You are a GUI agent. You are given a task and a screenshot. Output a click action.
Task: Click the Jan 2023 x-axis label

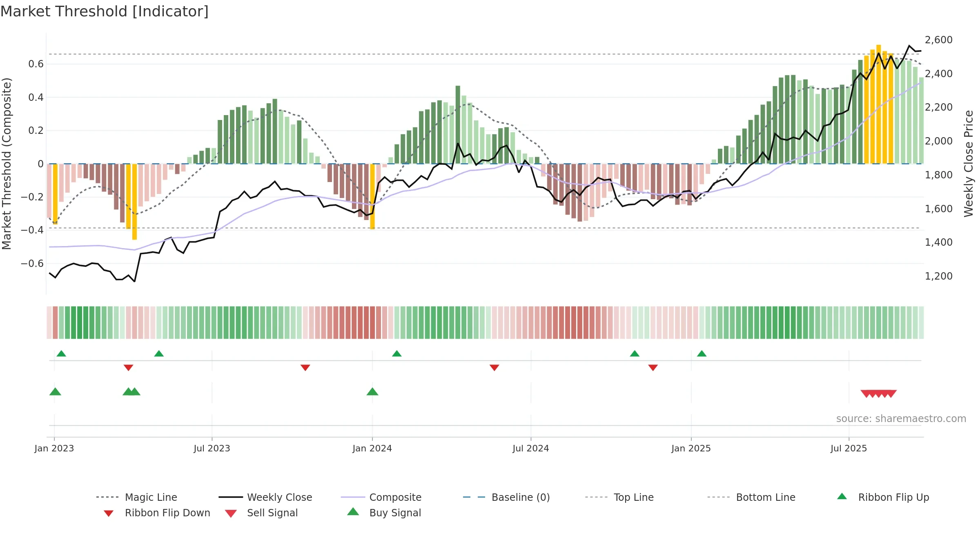[x=54, y=449]
